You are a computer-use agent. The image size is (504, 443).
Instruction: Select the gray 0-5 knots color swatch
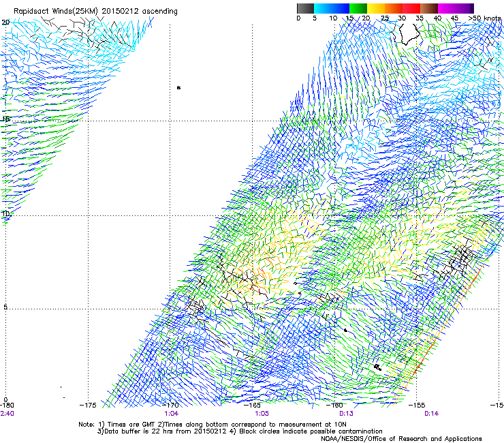[305, 8]
